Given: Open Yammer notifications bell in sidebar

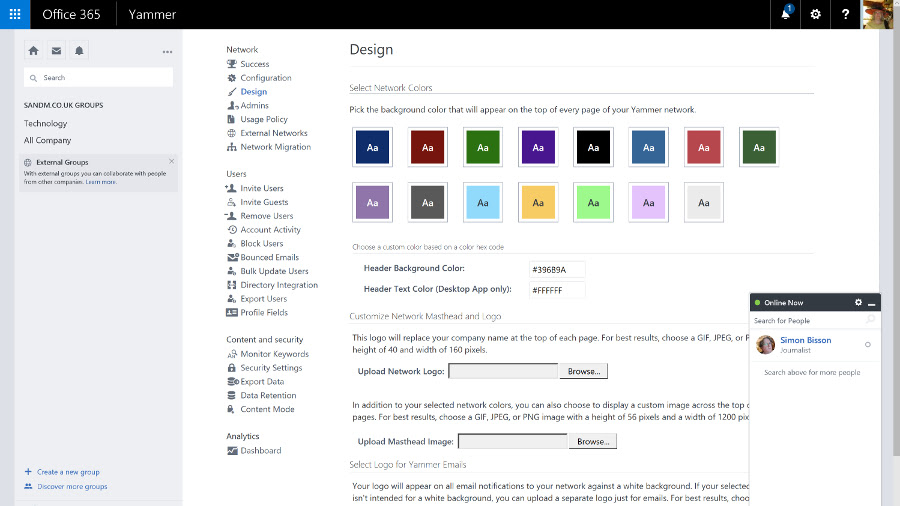Looking at the screenshot, I should [79, 50].
